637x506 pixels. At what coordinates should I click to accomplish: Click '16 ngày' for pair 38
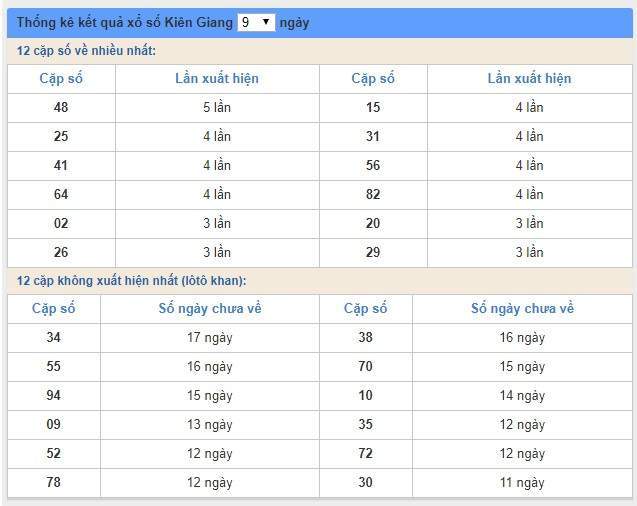tap(522, 338)
